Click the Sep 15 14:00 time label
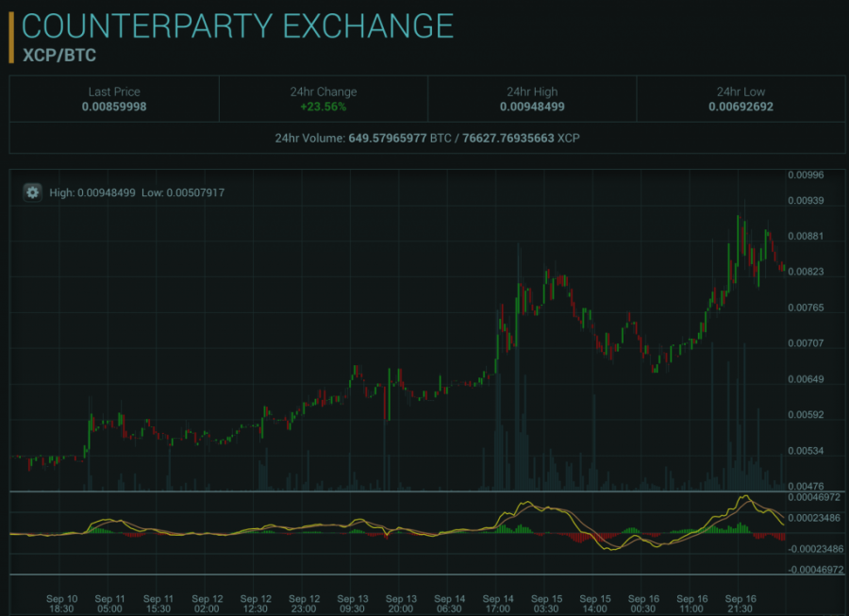 tap(595, 604)
